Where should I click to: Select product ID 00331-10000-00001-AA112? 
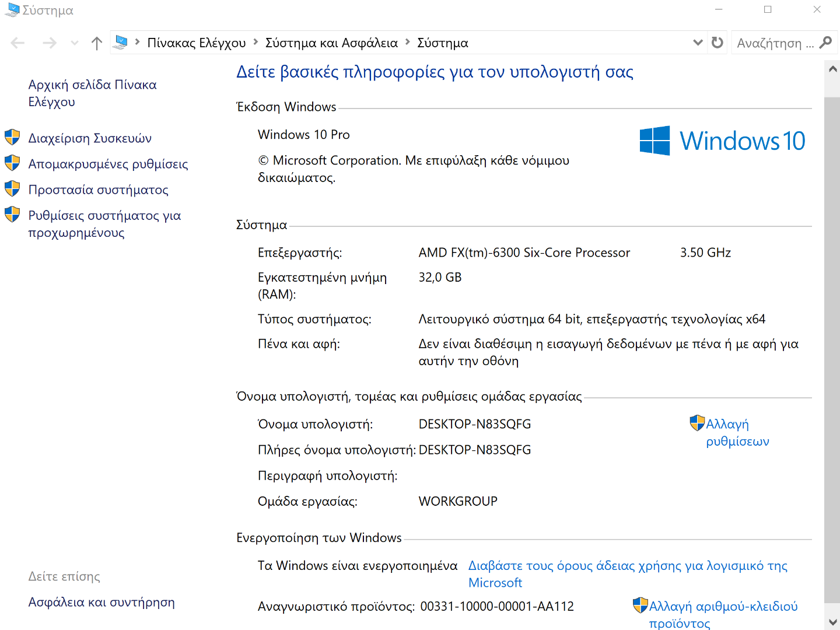[x=497, y=606]
